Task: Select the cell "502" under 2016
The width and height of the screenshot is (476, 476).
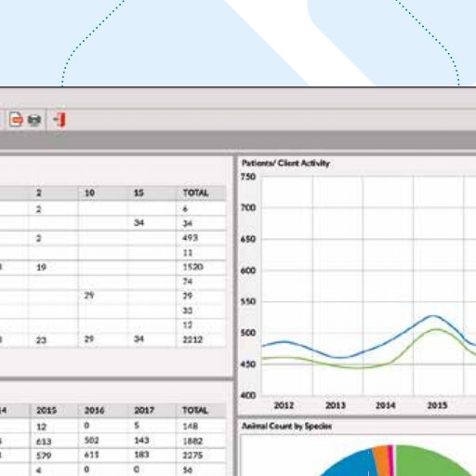Action: click(x=91, y=441)
